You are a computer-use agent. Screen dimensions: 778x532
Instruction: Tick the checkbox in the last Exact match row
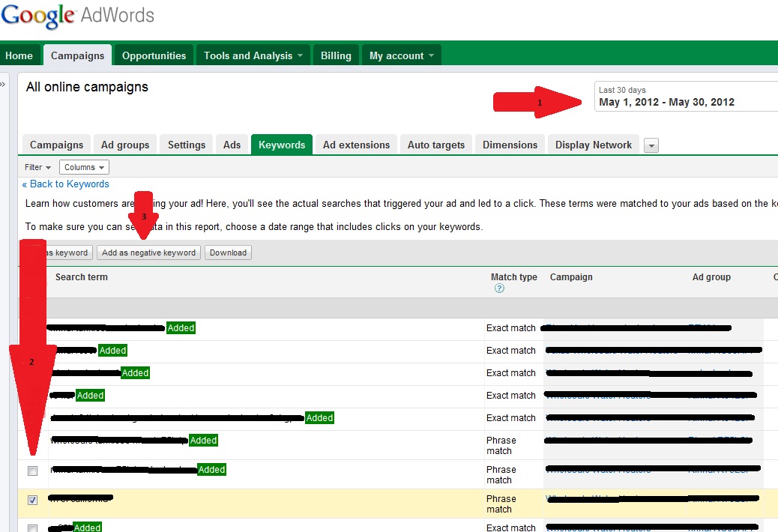(33, 528)
